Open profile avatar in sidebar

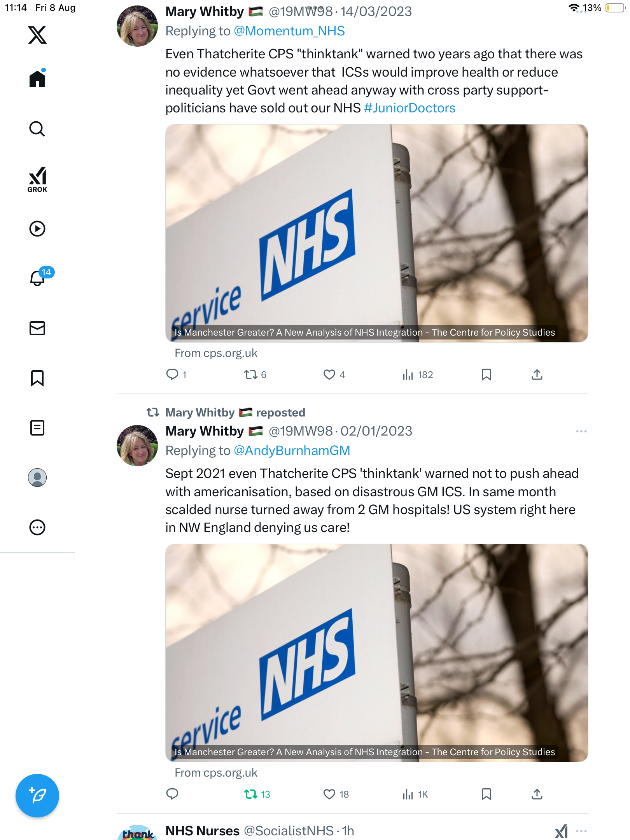37,478
